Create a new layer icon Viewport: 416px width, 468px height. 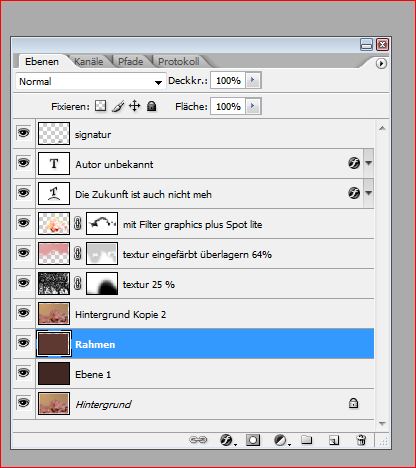(334, 440)
